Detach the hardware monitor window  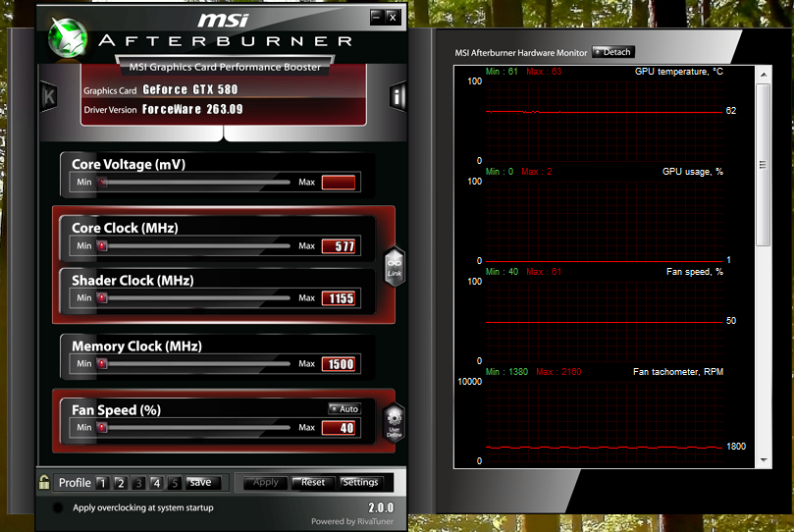point(613,52)
